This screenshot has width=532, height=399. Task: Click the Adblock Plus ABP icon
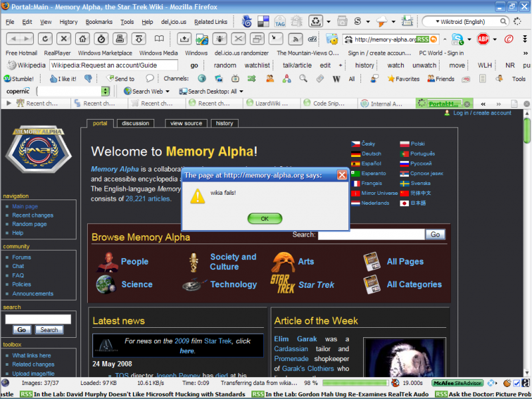pyautogui.click(x=483, y=39)
